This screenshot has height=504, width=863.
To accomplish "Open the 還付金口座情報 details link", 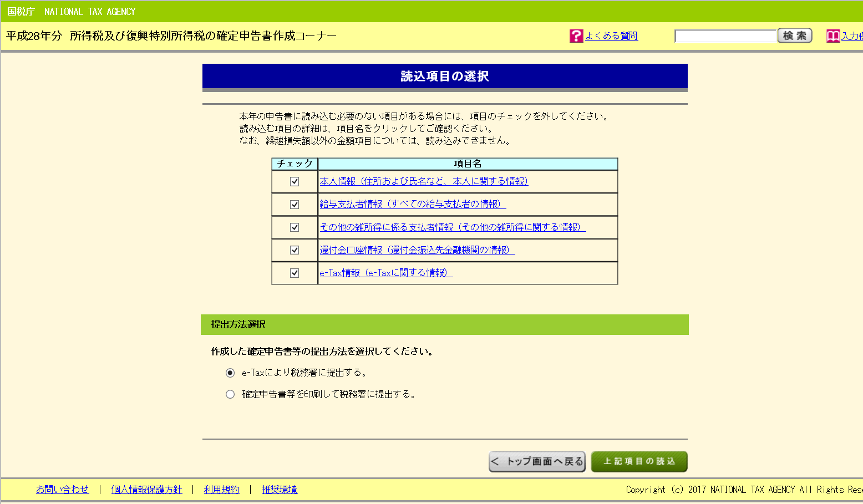I will click(x=417, y=250).
